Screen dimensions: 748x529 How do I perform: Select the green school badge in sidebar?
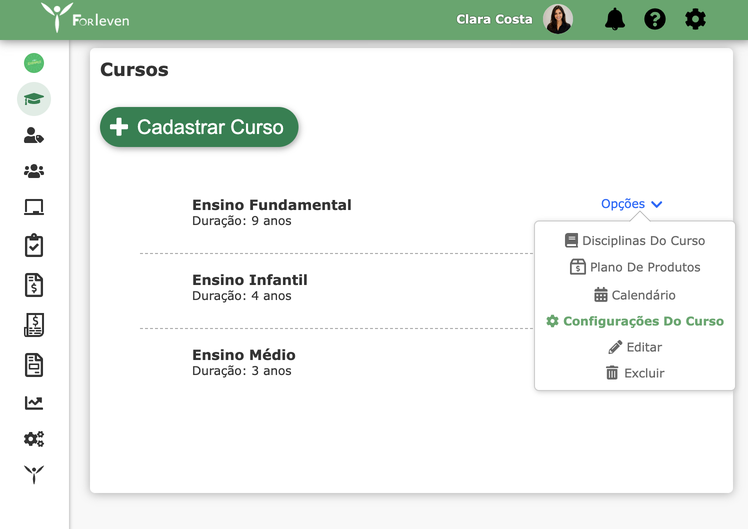(34, 63)
